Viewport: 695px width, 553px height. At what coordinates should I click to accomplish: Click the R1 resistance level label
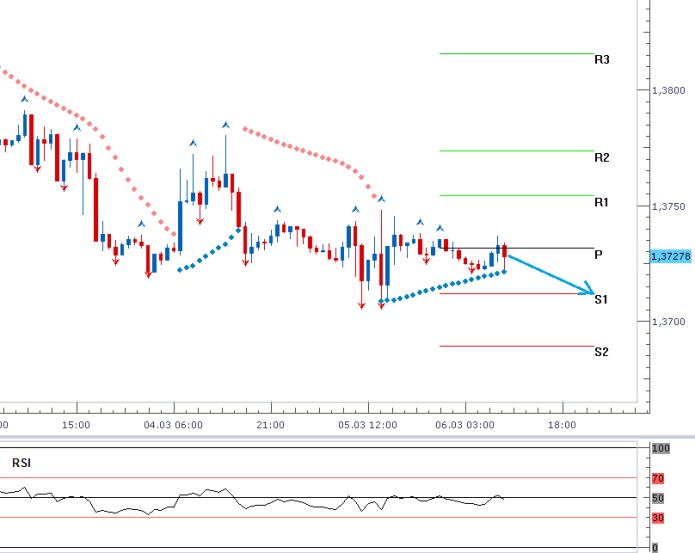tap(601, 202)
